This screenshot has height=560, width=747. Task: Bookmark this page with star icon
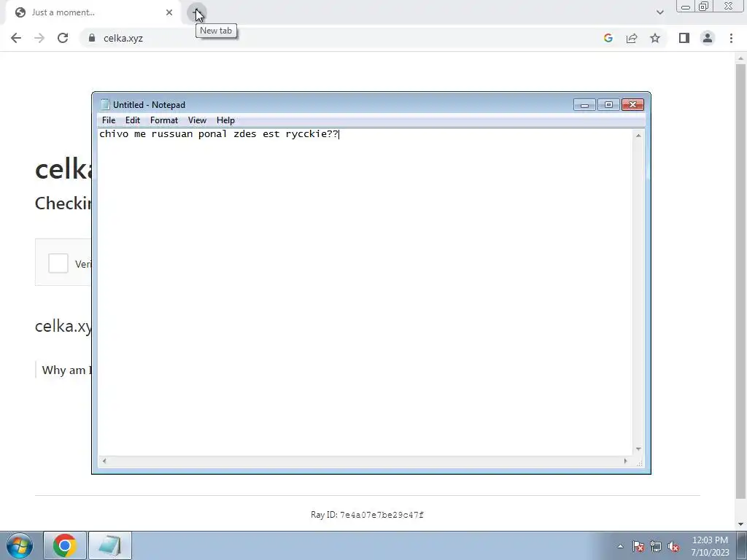click(655, 38)
